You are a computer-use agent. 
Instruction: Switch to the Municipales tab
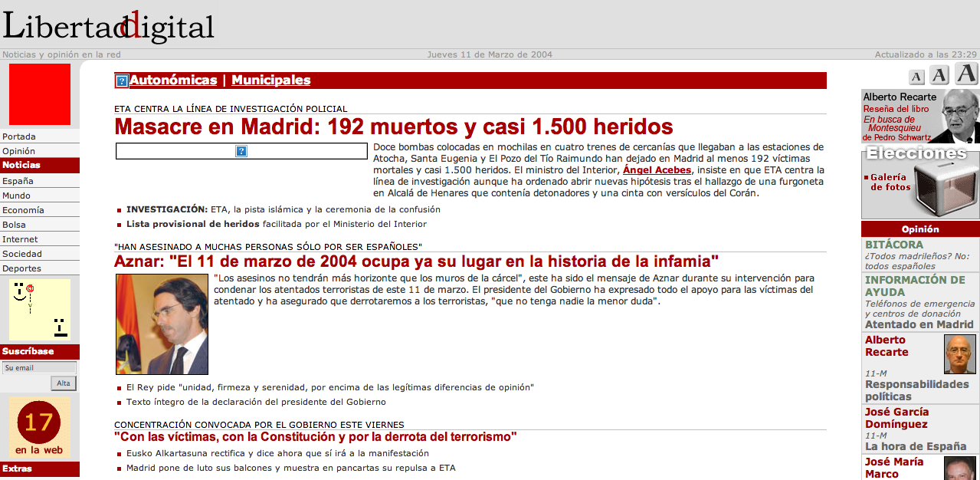point(271,81)
